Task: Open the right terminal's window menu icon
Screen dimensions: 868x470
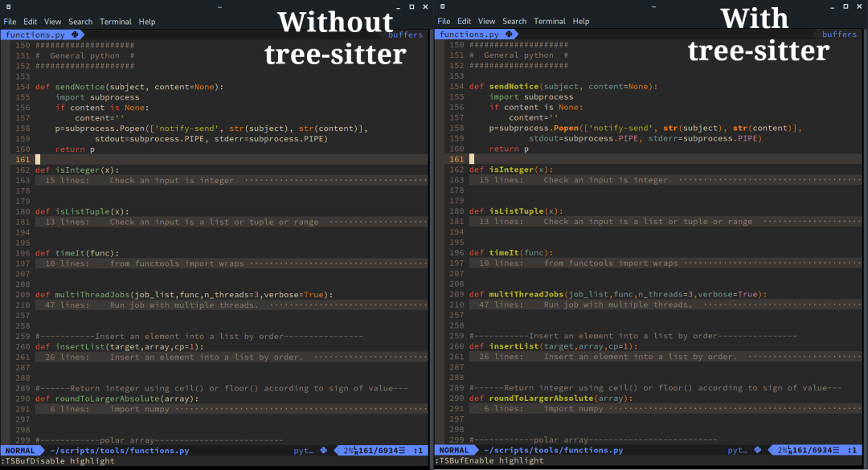Action: pyautogui.click(x=442, y=6)
